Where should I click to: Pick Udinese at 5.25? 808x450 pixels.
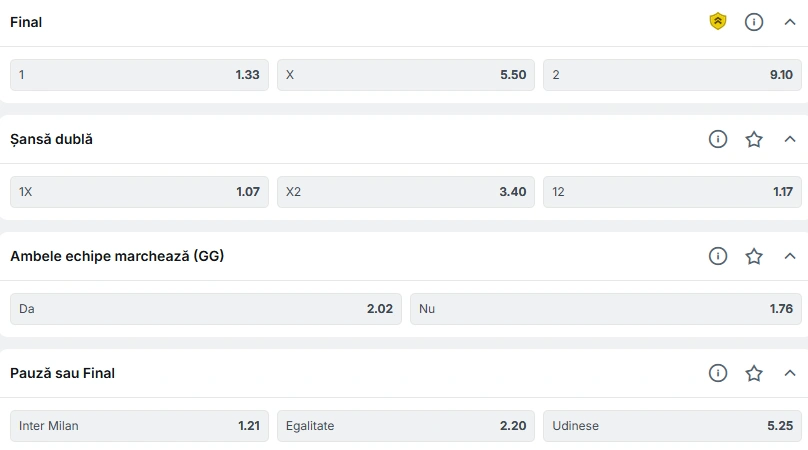(x=672, y=426)
